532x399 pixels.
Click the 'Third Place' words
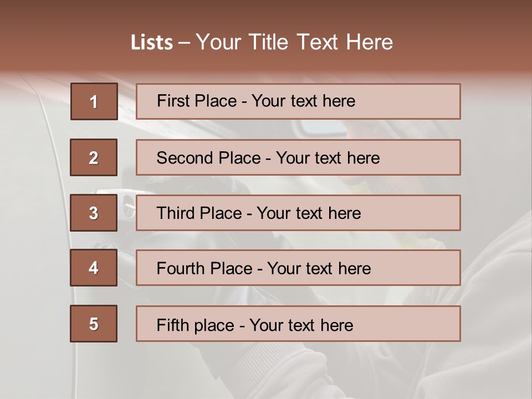tap(199, 213)
